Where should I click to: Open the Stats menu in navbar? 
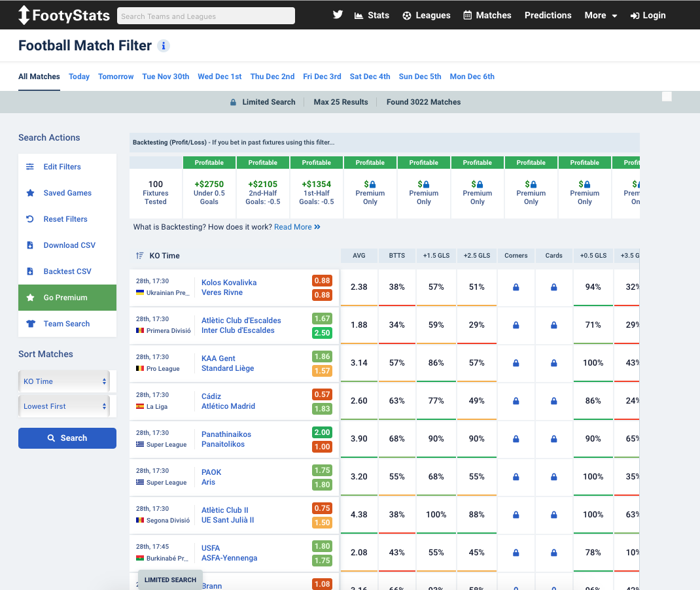372,15
